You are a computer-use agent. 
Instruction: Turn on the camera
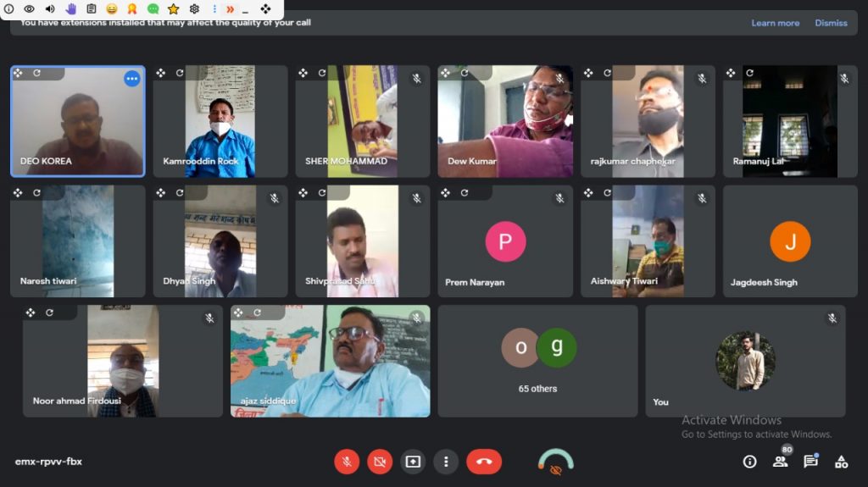pyautogui.click(x=380, y=462)
